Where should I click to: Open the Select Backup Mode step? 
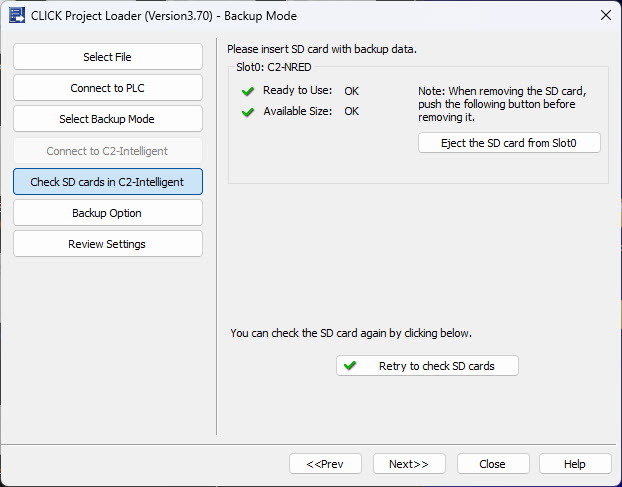[108, 119]
